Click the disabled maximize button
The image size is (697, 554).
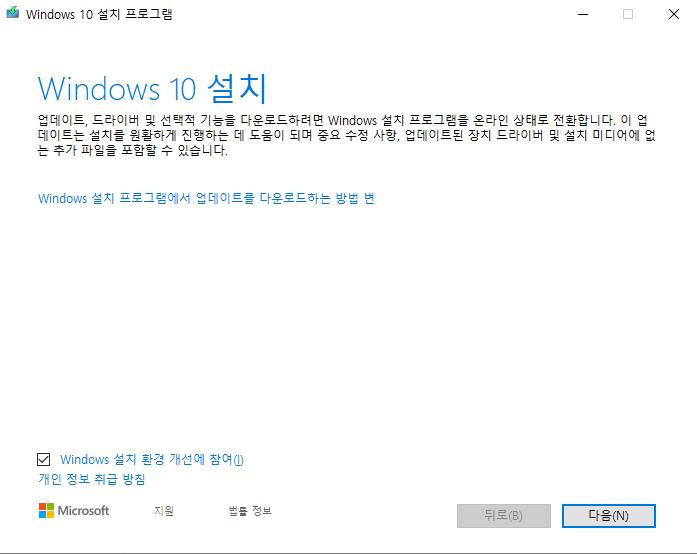[628, 14]
